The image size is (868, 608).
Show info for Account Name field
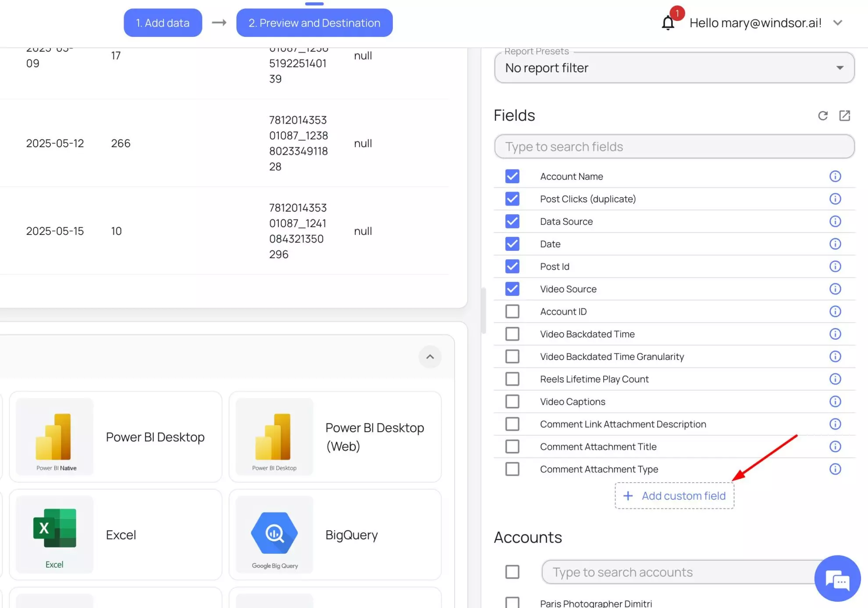(x=835, y=176)
